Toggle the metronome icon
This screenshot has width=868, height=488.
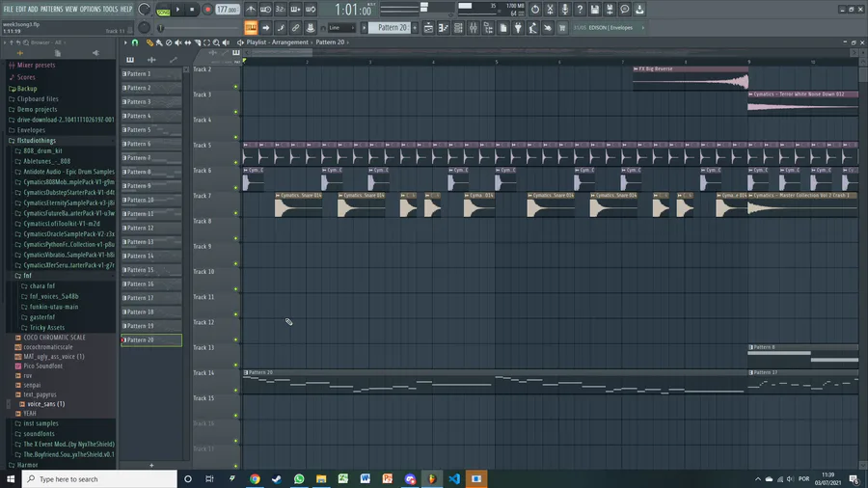tap(251, 10)
